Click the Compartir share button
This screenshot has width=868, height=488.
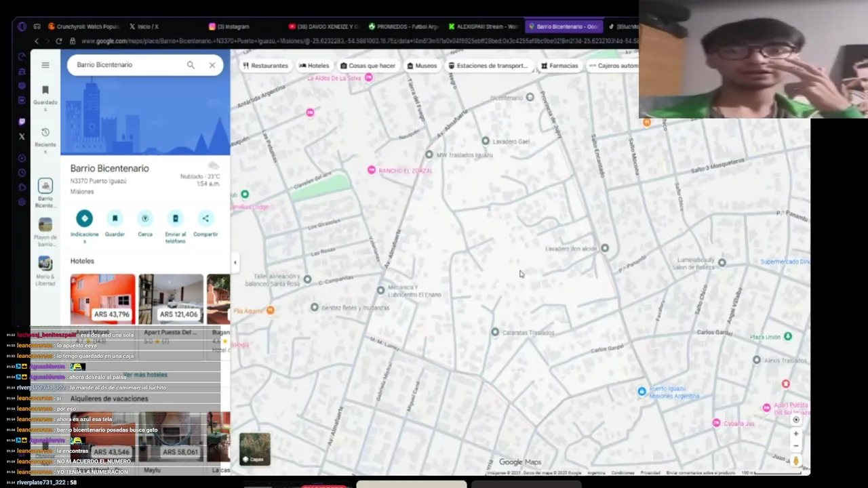coord(205,218)
